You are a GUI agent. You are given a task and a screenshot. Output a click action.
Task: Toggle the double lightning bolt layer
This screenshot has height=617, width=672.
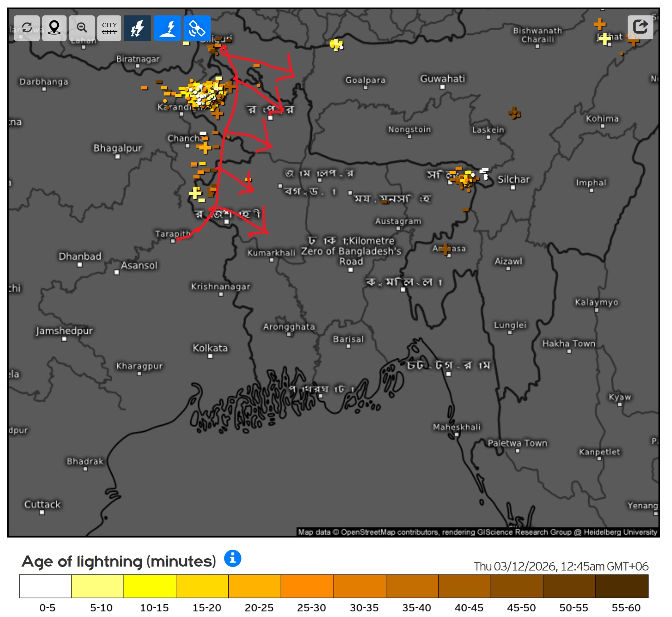coord(137,28)
